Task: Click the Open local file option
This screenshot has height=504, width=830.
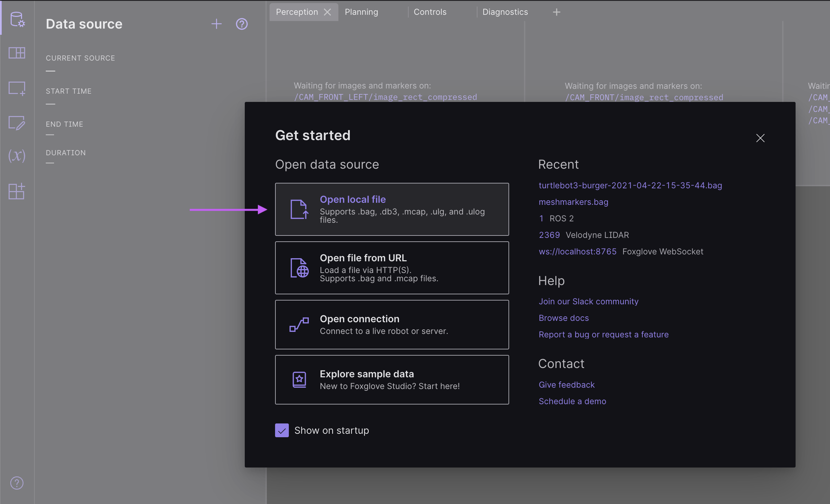Action: coord(392,209)
